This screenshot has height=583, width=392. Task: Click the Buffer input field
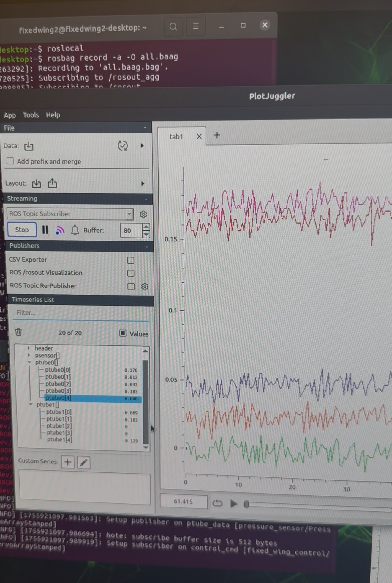click(x=131, y=231)
